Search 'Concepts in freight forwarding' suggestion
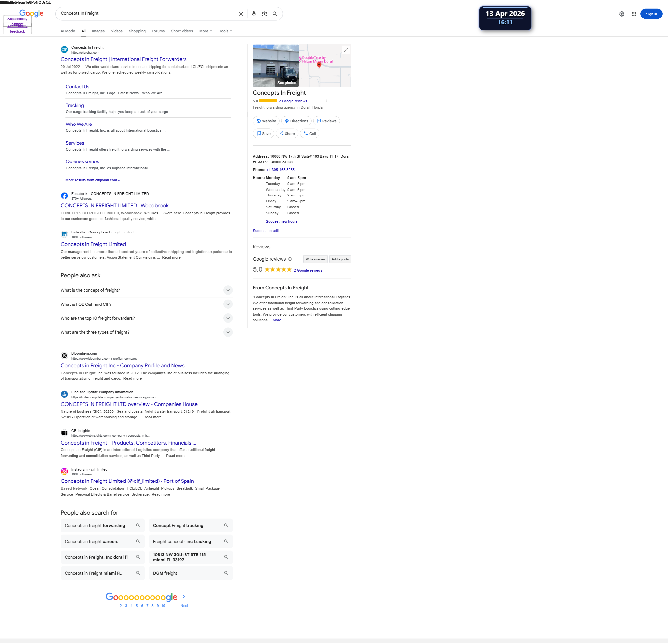Screen dimensions: 672x643 point(102,526)
